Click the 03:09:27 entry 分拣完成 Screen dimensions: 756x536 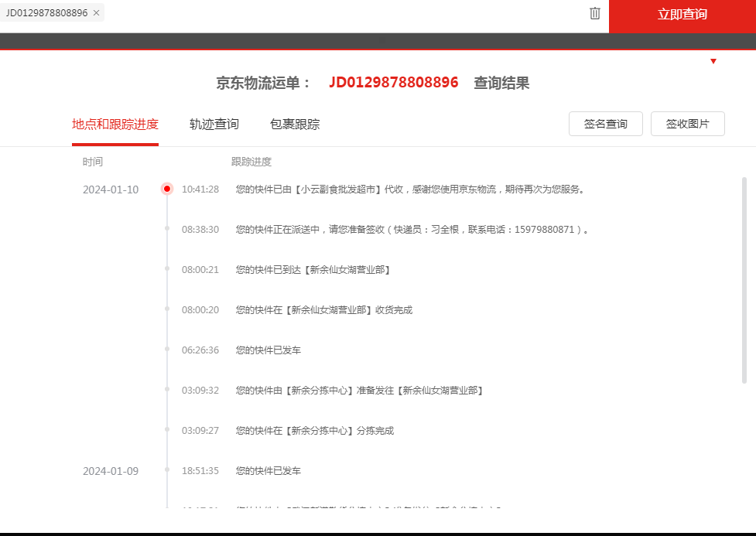[315, 431]
